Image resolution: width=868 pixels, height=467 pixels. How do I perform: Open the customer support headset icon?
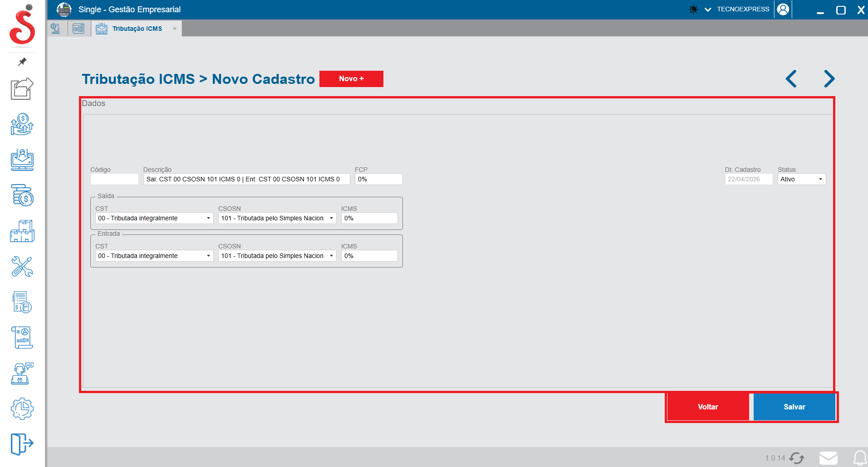22,374
